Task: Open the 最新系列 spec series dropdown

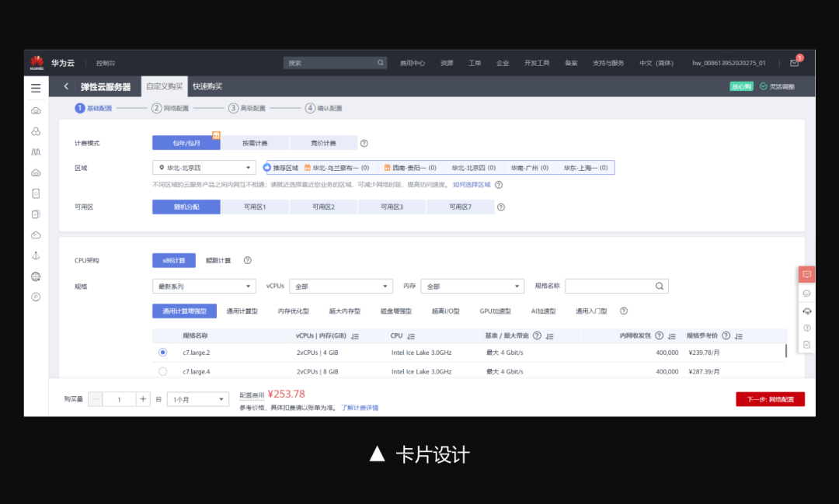Action: click(x=204, y=287)
